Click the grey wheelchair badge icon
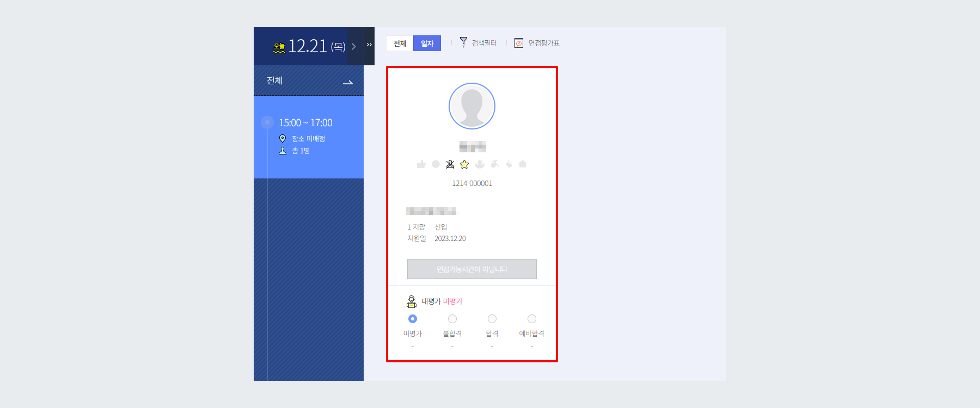The width and height of the screenshot is (980, 408). pos(494,164)
